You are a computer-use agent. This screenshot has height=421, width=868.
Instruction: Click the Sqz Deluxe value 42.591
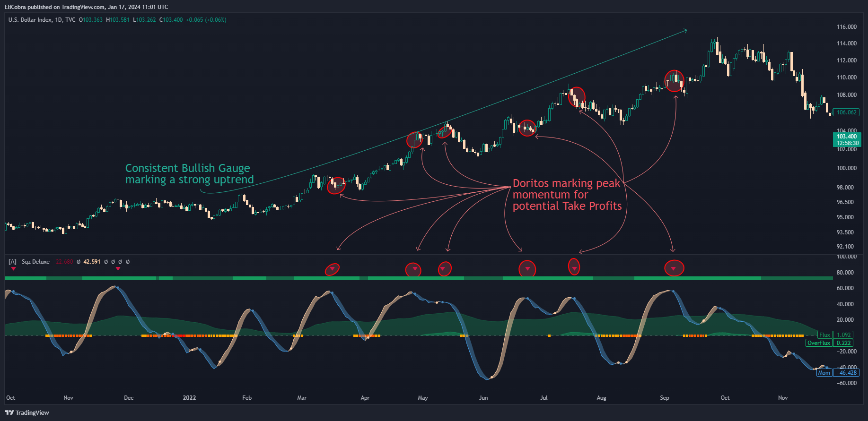(92, 262)
